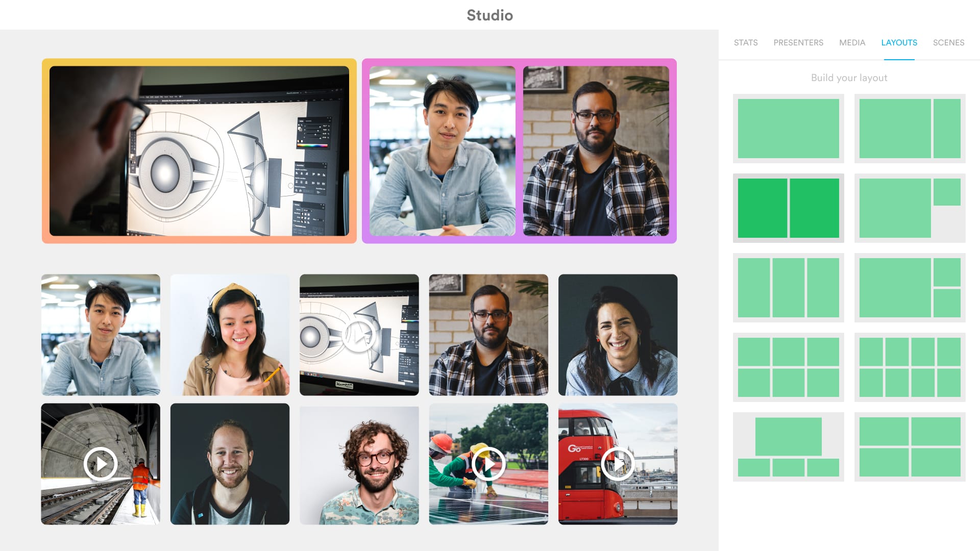Select curly-haired man with glasses thumbnail

359,464
